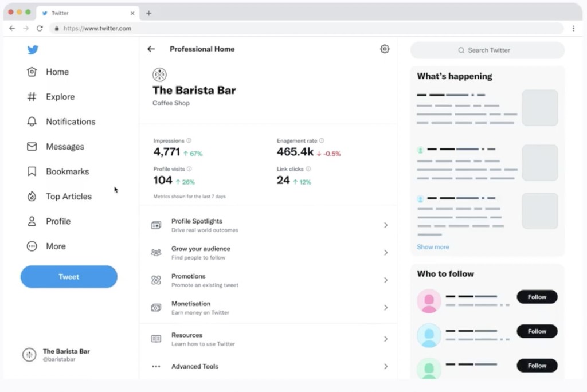Open third What's happening thumbnail
This screenshot has height=392, width=587.
click(540, 211)
